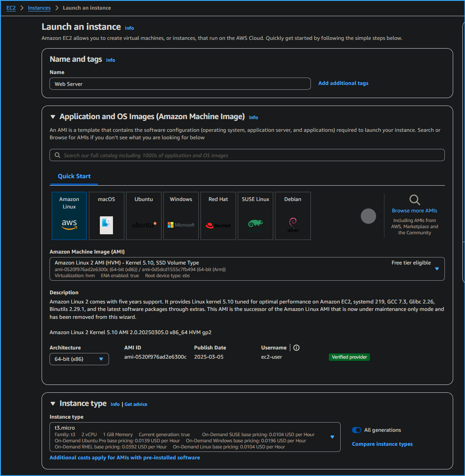Expand the instance type selector
Screen dimensions: 465x476
click(332, 437)
